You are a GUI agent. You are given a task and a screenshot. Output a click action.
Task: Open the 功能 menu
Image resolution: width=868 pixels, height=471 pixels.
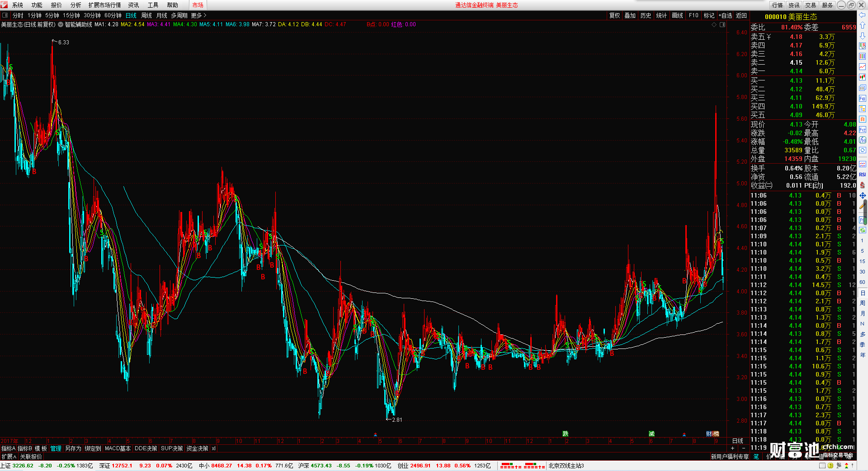37,5
